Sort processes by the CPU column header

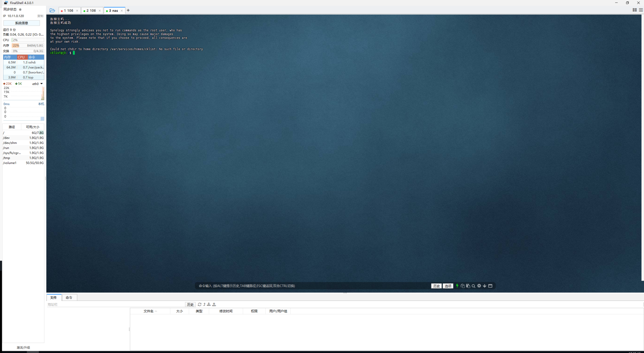point(21,57)
